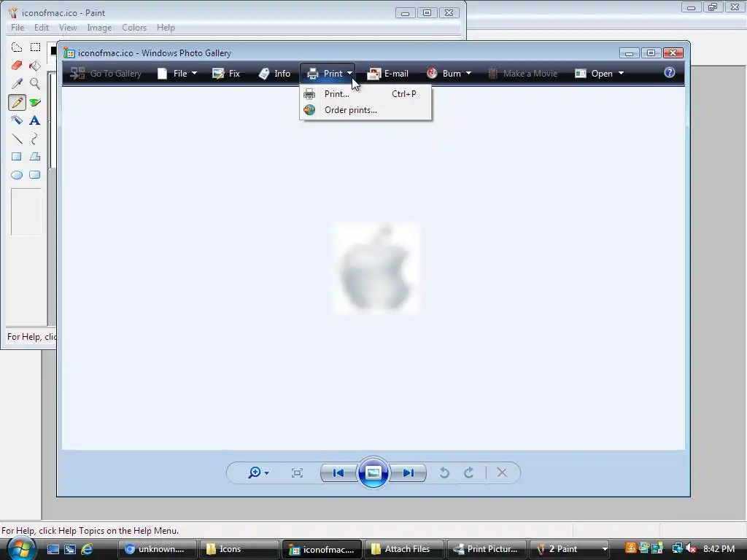Select the Rounded Rectangle tool in Paint
The height and width of the screenshot is (560, 747).
(35, 175)
